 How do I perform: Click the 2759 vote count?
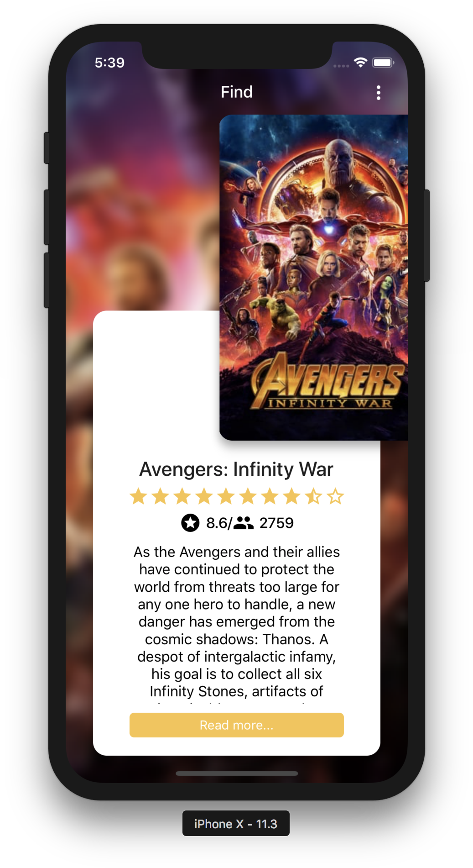coord(276,523)
